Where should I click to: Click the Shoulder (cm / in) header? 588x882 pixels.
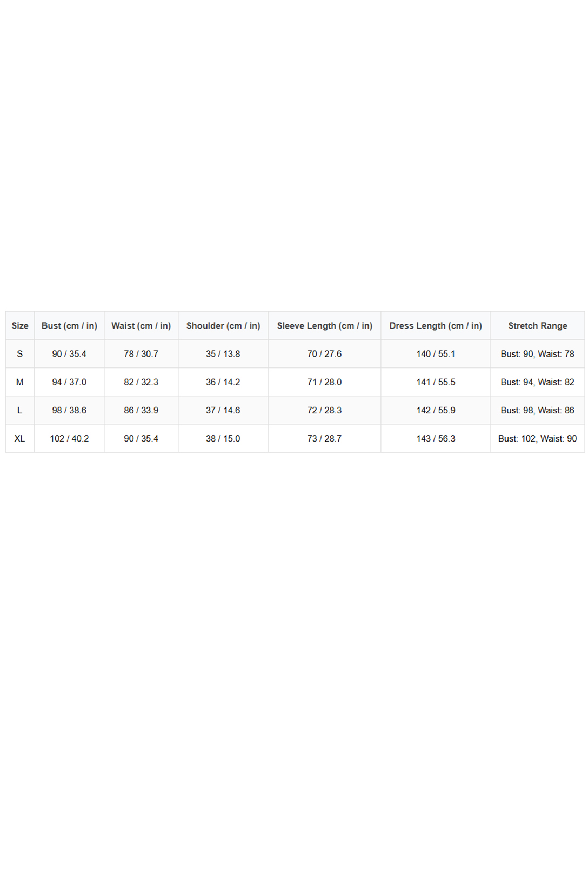pos(223,325)
